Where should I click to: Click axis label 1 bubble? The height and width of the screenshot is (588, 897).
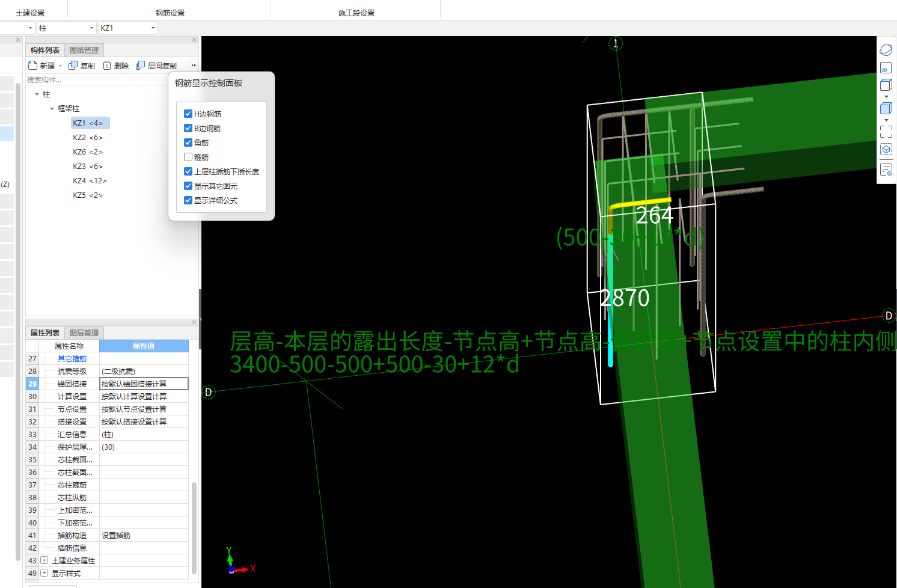tap(615, 43)
